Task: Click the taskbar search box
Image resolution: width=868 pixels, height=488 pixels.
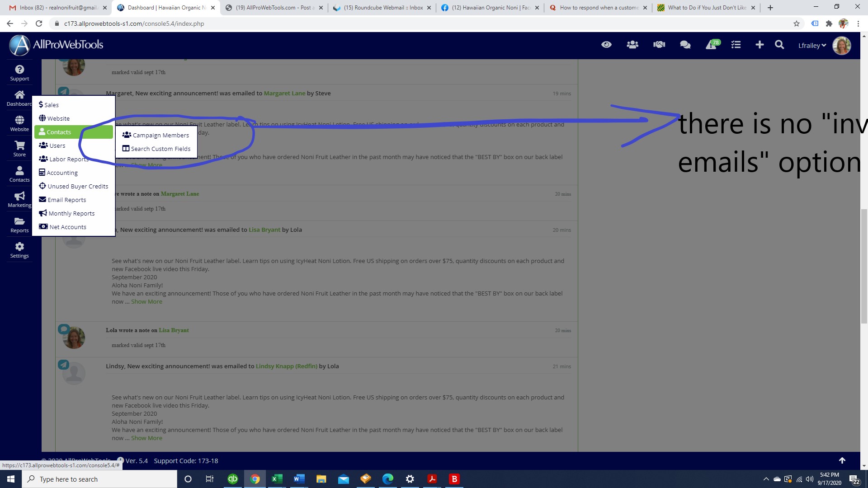Action: (x=99, y=479)
